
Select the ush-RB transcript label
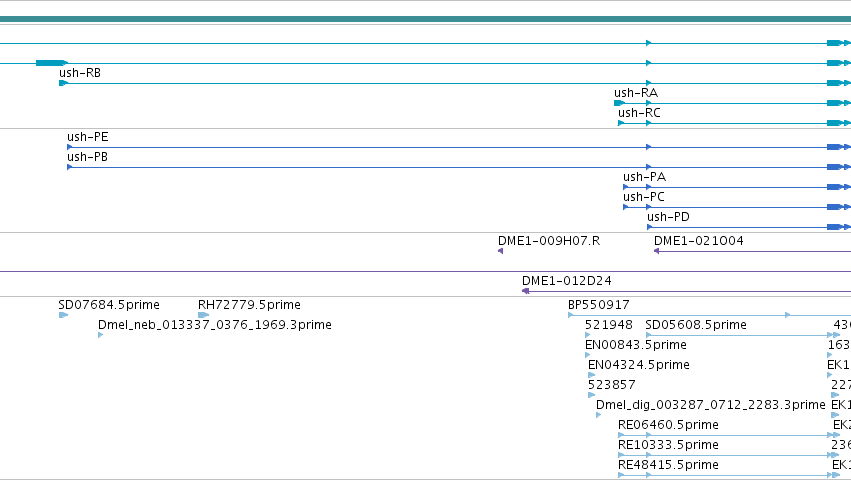click(x=80, y=73)
